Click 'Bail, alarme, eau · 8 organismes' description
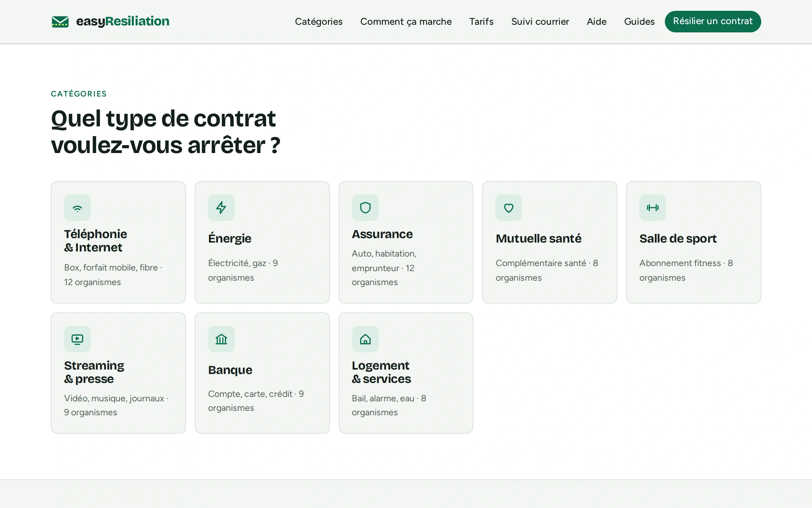Image resolution: width=812 pixels, height=508 pixels. coord(389,405)
